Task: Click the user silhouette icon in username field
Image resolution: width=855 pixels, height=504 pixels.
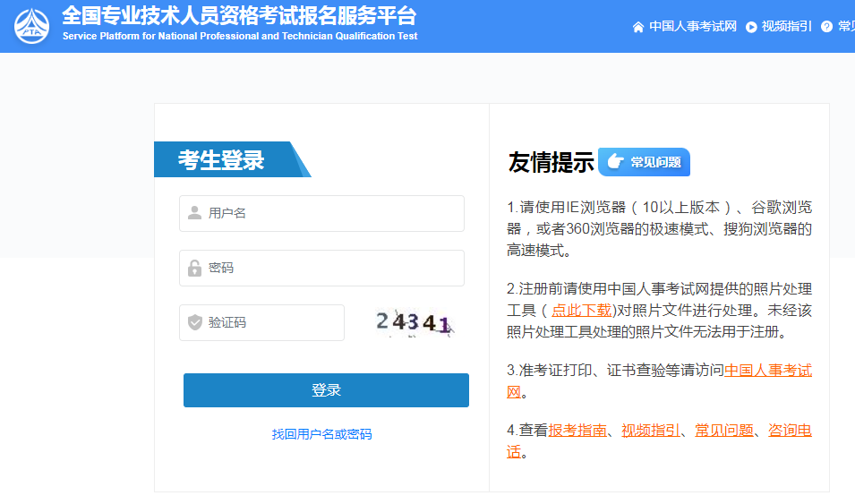Action: pos(194,213)
